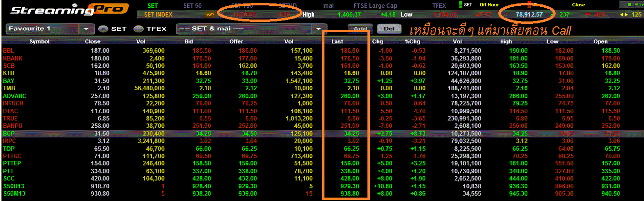Screen dimensions: 644x201
Task: Select the INTUCH symbol row
Action: click(x=322, y=103)
